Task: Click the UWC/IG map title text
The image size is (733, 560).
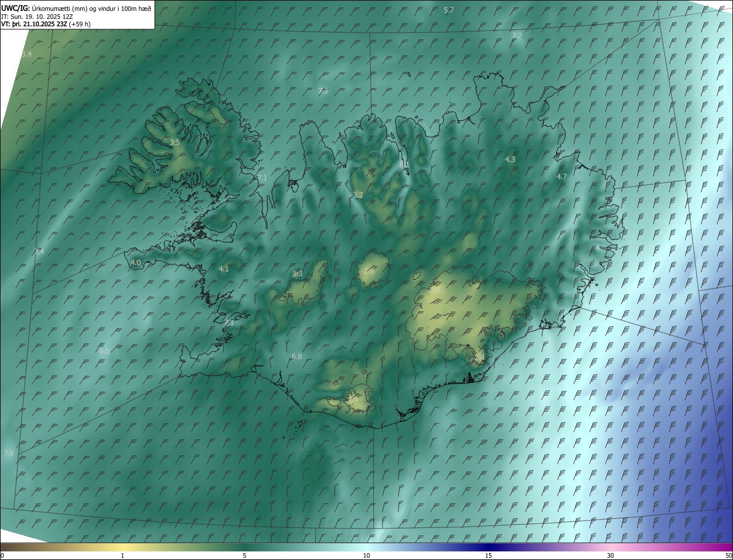Action: tap(77, 8)
